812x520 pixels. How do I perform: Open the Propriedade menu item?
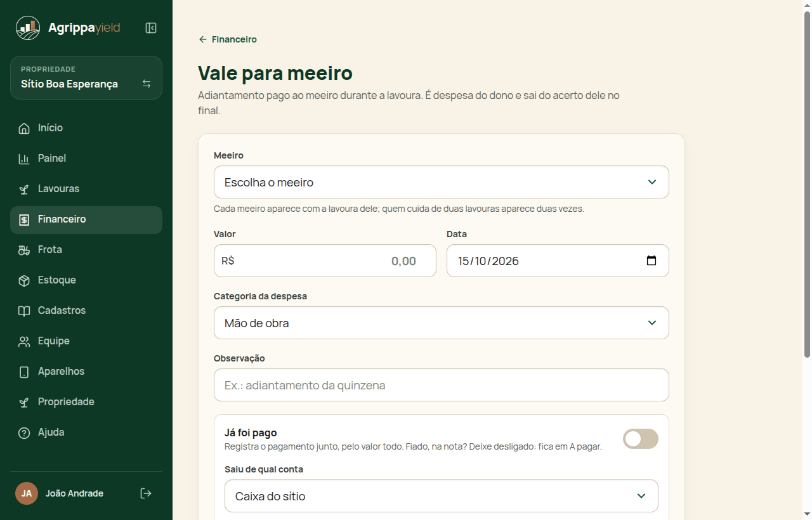coord(86,402)
